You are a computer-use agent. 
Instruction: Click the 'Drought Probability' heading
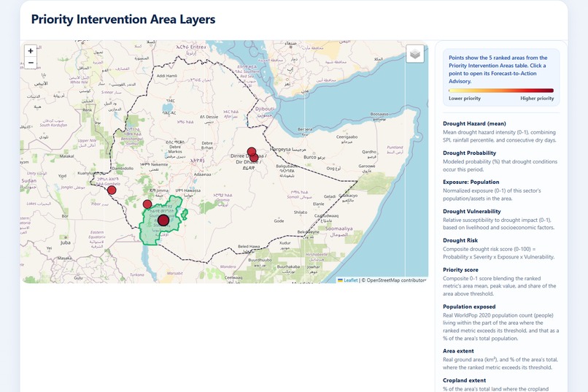tap(470, 153)
